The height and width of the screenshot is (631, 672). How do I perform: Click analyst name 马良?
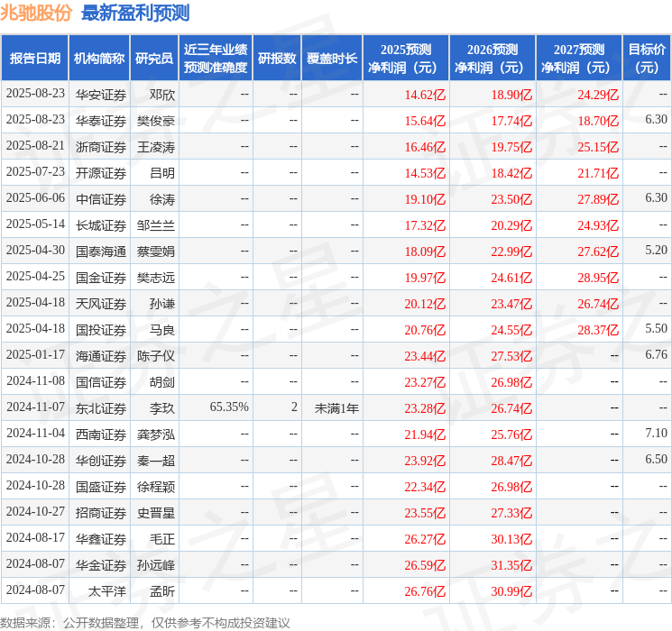(162, 330)
